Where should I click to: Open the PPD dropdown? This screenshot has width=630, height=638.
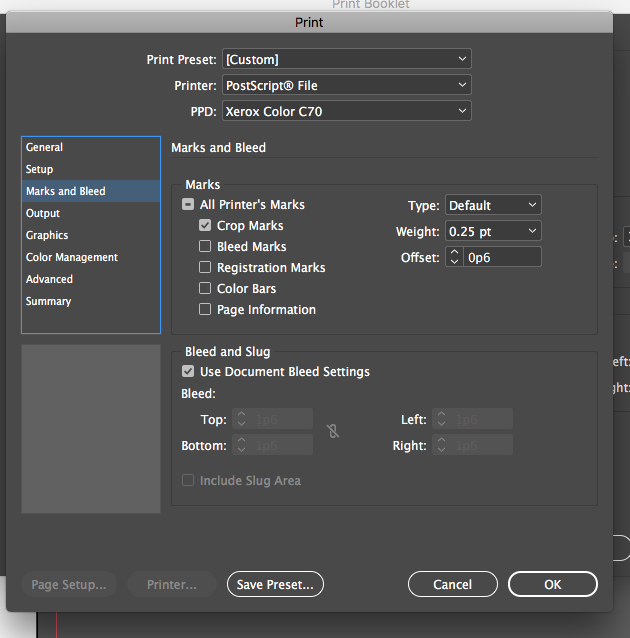347,111
